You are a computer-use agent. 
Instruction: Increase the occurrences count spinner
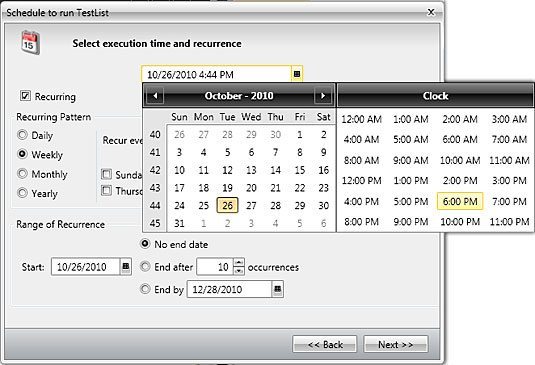(x=239, y=262)
